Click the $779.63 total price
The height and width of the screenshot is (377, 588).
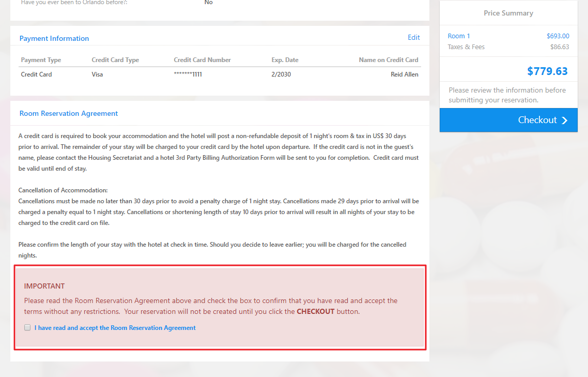point(547,71)
